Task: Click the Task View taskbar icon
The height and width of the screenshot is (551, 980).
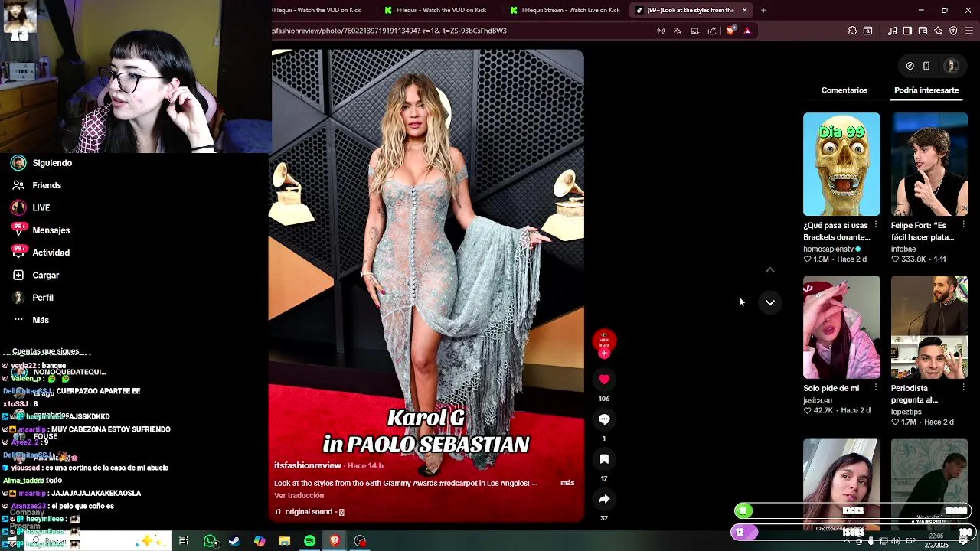Action: [x=184, y=541]
